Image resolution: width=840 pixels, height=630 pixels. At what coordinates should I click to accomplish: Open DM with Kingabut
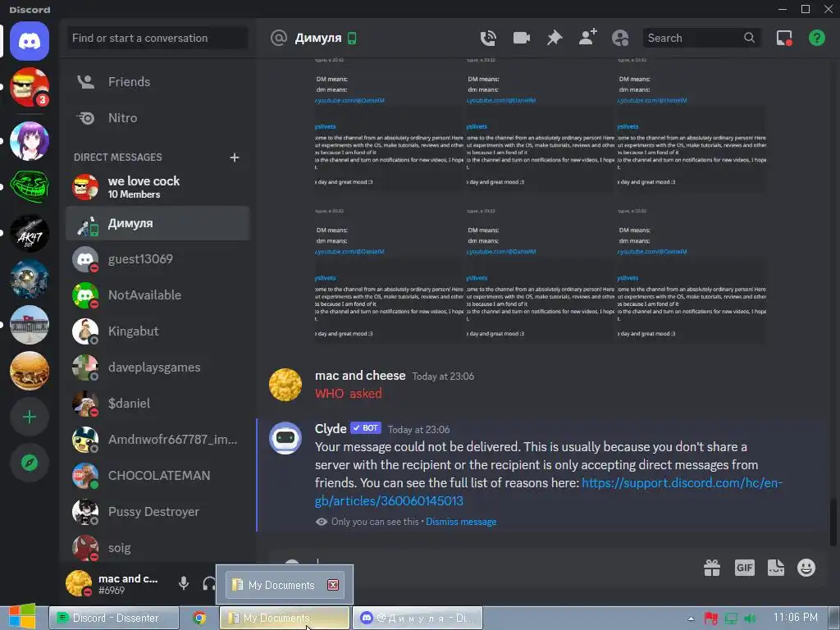(157, 331)
